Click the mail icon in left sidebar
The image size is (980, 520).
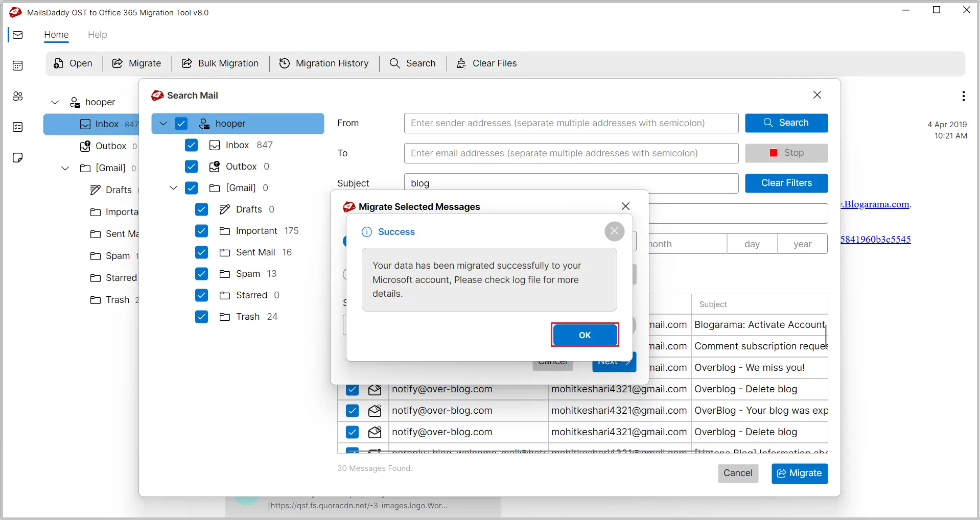click(18, 35)
